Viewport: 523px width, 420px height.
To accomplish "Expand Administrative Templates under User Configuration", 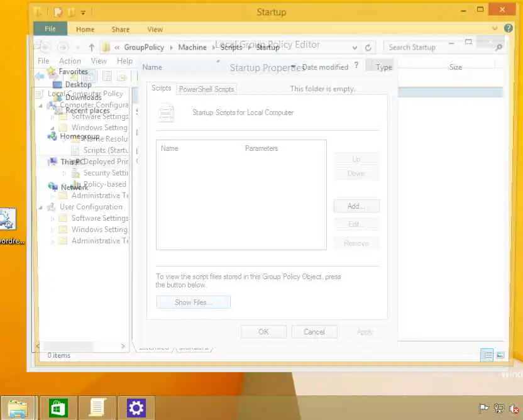I will tap(52, 241).
